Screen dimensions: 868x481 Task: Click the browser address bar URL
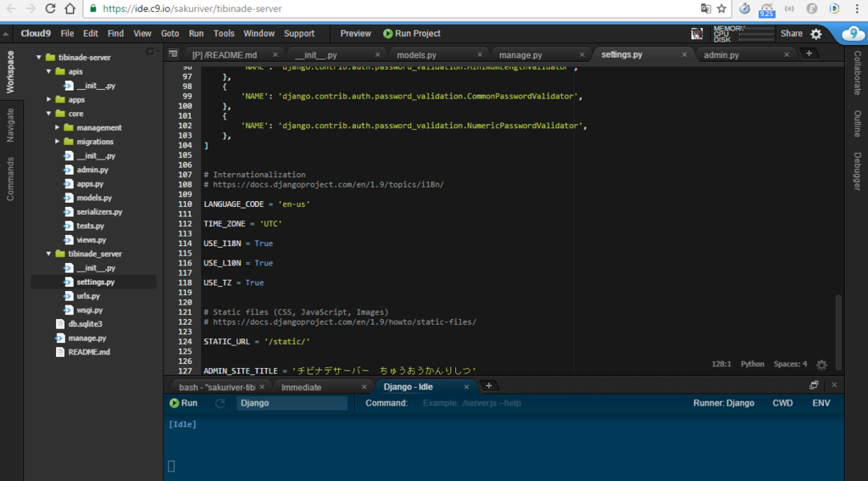coord(192,8)
